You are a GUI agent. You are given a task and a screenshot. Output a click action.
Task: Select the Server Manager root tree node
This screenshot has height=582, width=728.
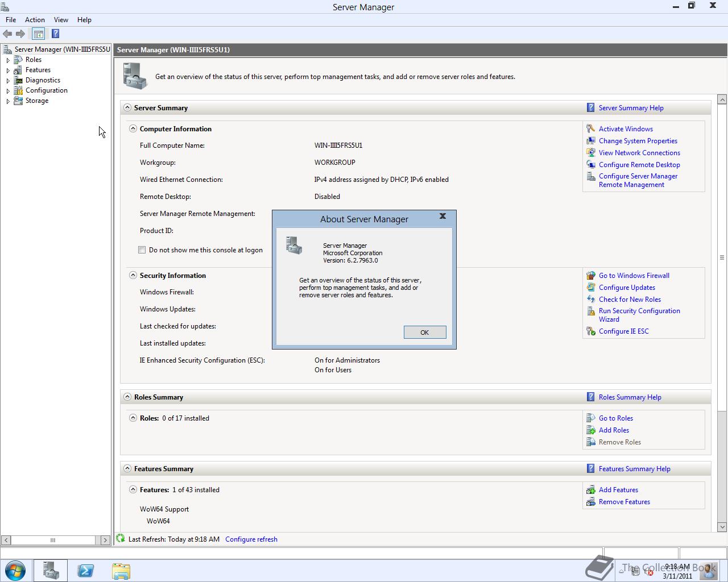tap(62, 49)
